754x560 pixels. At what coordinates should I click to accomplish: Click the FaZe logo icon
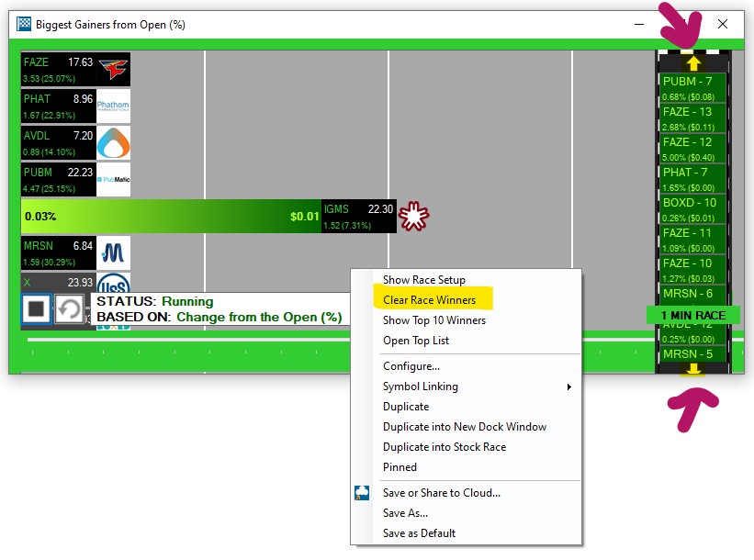(x=113, y=70)
